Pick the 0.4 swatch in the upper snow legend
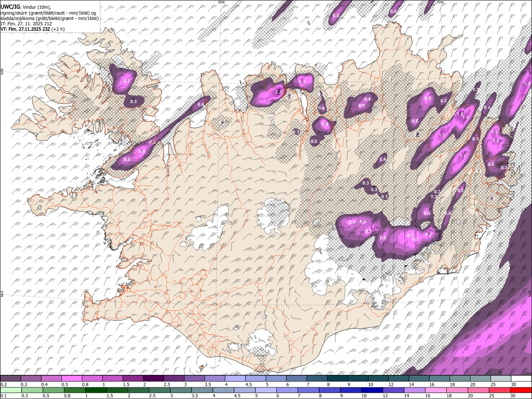Screen dimensions: 532x399 51,379
